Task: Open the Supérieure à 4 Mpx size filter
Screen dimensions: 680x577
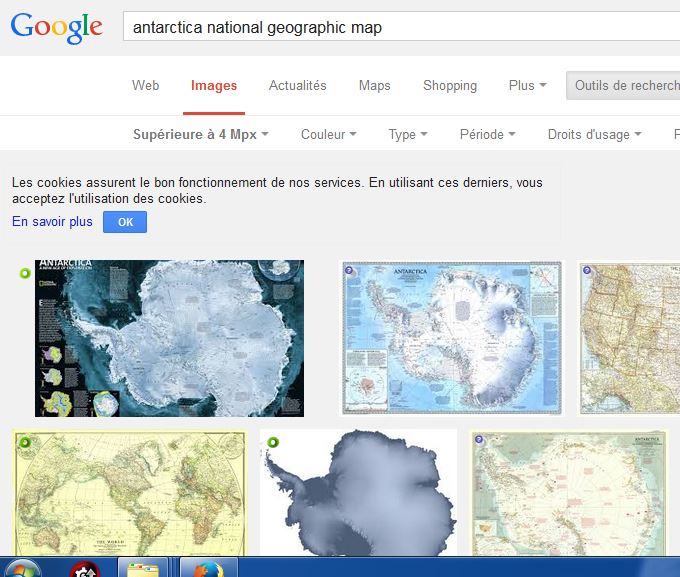Action: click(201, 134)
